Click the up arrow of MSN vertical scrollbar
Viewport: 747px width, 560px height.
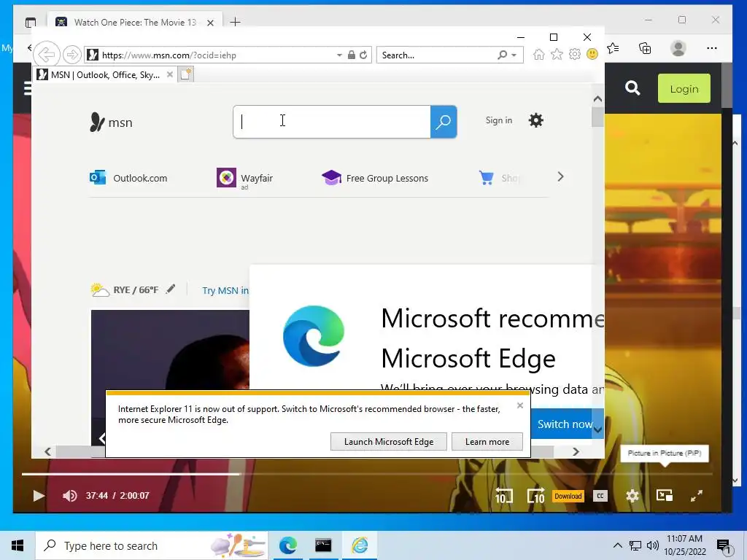(597, 99)
